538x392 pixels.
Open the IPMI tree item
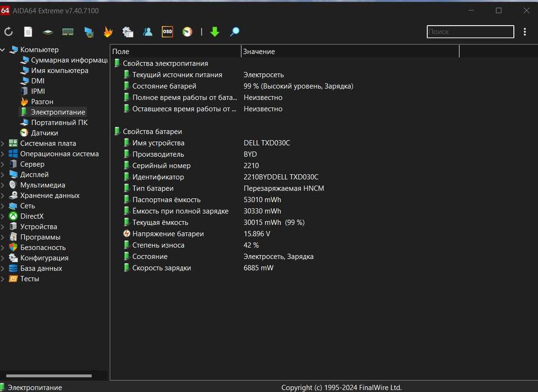pyautogui.click(x=32, y=91)
